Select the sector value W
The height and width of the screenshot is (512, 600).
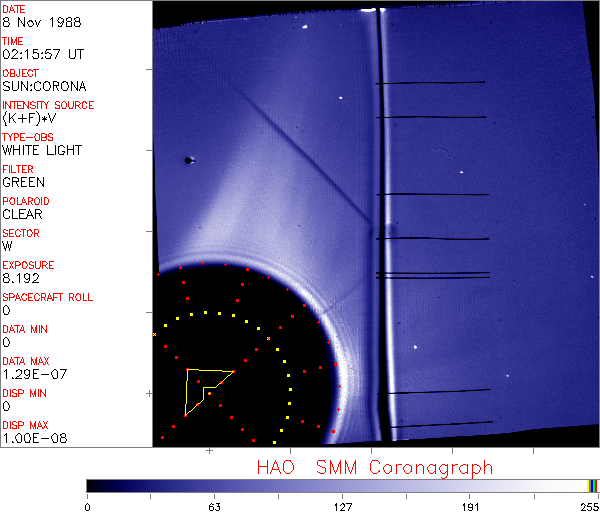click(x=7, y=246)
